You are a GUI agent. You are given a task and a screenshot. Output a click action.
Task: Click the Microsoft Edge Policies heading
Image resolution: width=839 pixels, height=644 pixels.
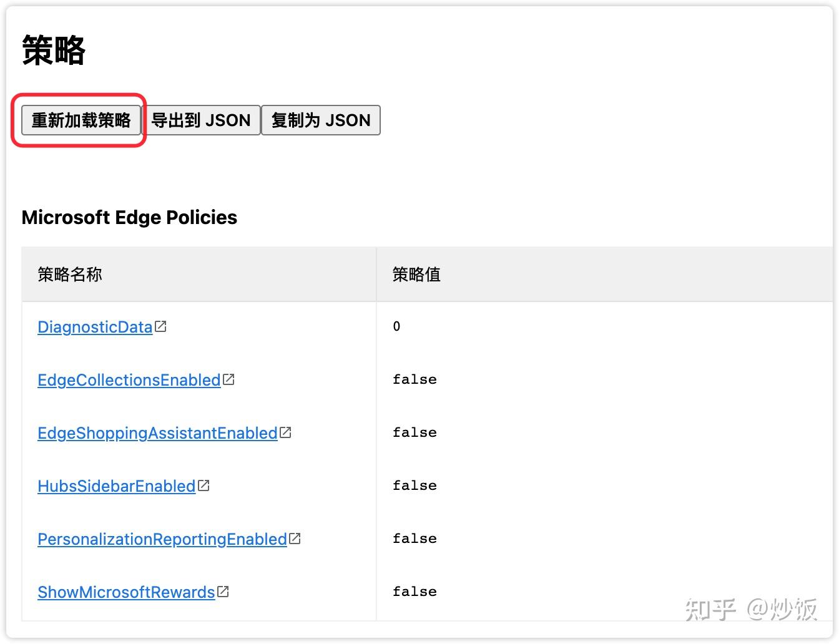click(x=129, y=217)
